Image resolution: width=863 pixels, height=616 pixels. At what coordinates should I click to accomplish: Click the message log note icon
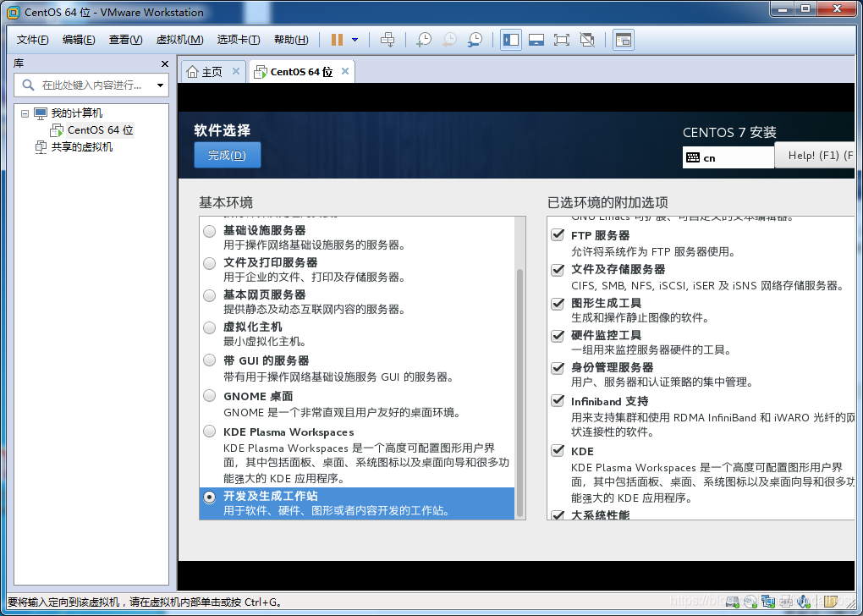tap(831, 601)
